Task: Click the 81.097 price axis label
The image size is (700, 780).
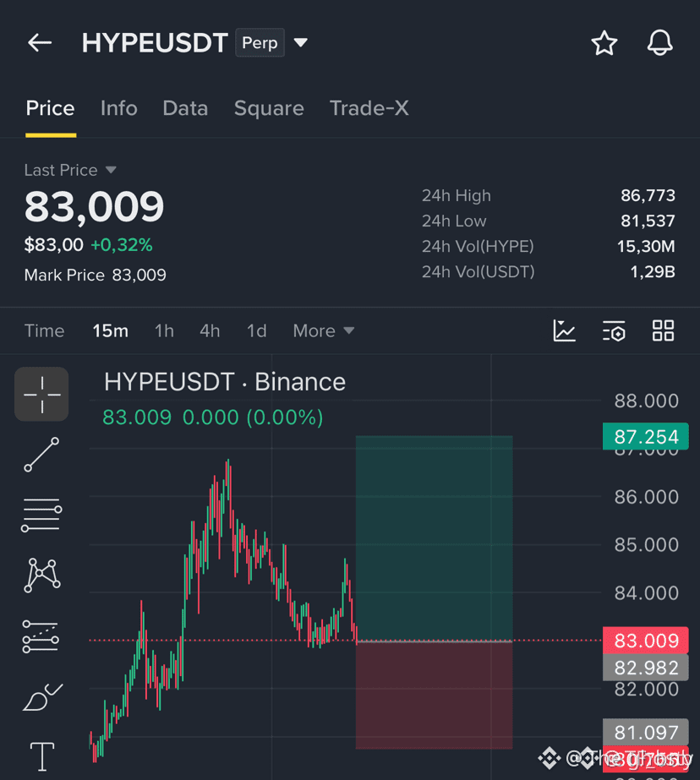Action: (646, 732)
